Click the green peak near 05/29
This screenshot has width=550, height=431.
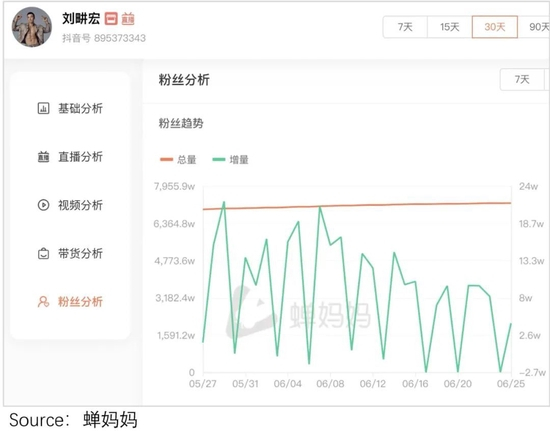tap(224, 202)
